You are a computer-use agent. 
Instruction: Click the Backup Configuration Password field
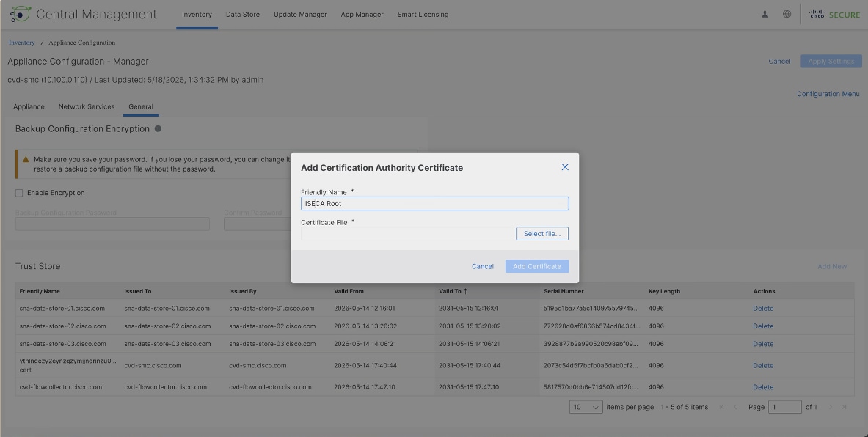(112, 224)
